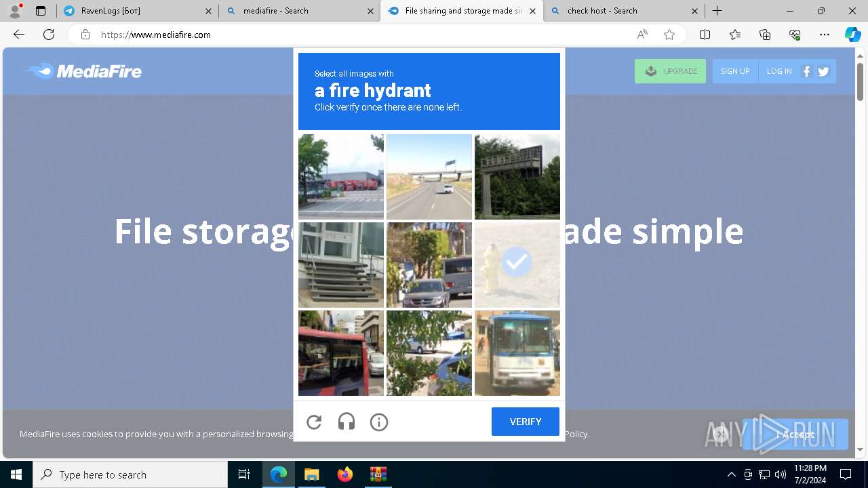Deselect the checked fire hydrant tile

click(517, 265)
